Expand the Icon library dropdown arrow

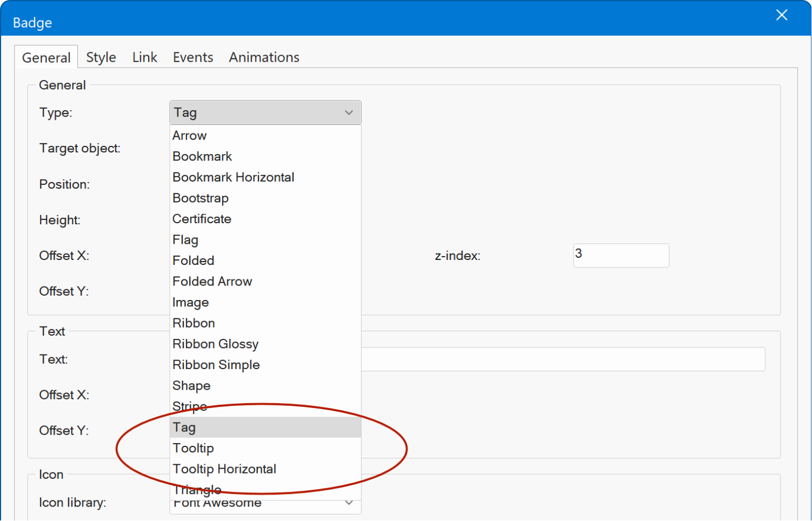[x=349, y=503]
